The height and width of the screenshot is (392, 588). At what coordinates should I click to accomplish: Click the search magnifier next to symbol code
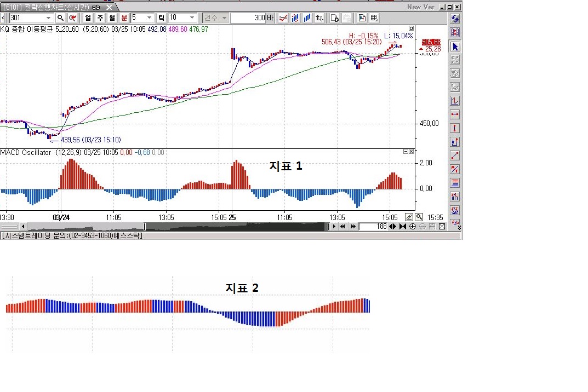point(61,18)
